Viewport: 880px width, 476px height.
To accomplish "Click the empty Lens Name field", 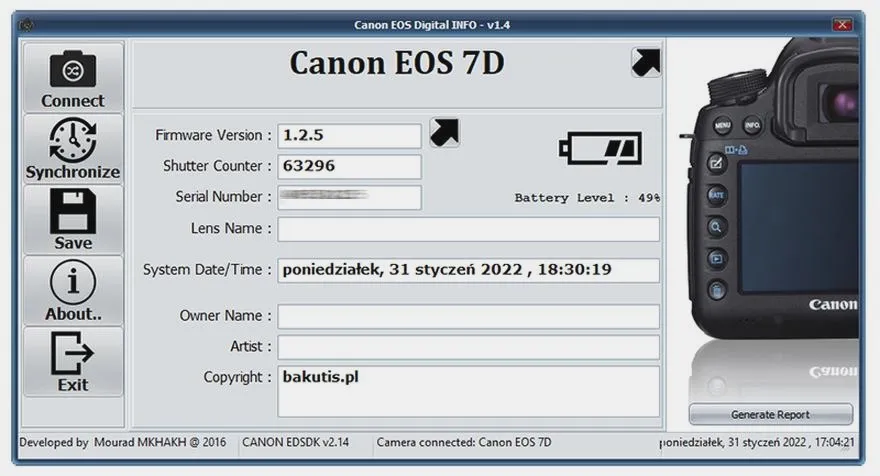I will click(x=468, y=230).
